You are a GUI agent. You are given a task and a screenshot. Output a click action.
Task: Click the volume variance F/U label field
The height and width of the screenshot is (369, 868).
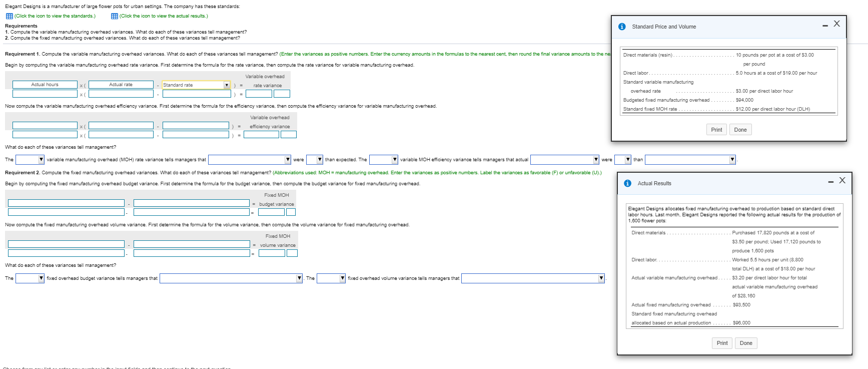click(292, 253)
